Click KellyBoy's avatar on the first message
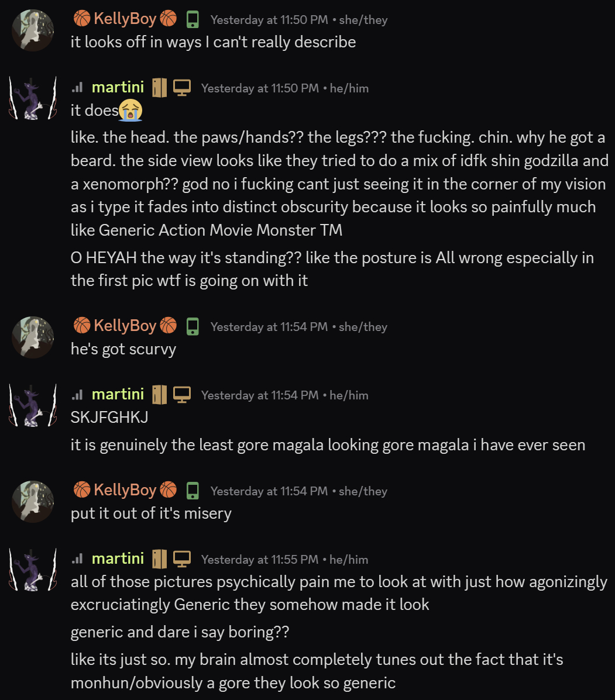The height and width of the screenshot is (700, 615). coord(33,30)
